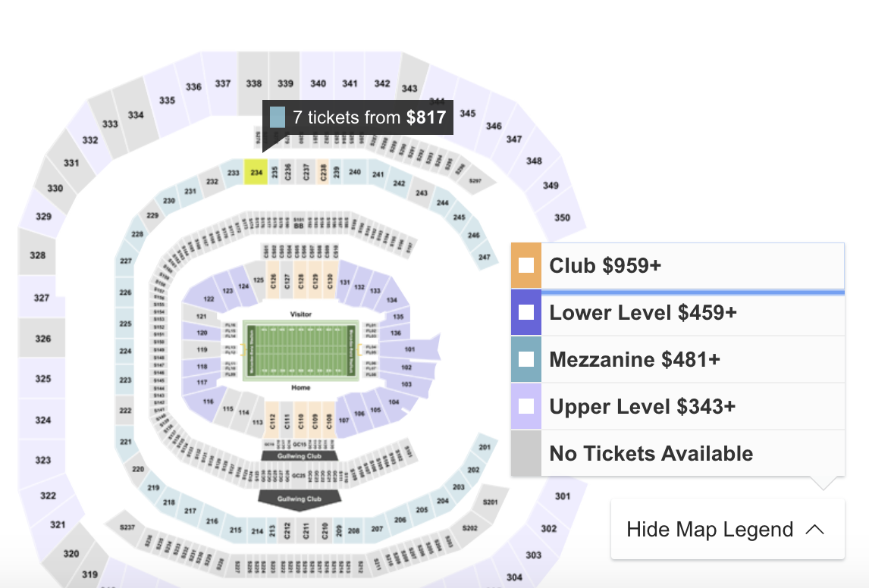This screenshot has height=588, width=869.
Task: Pick lower level section 104
Action: coord(393,402)
